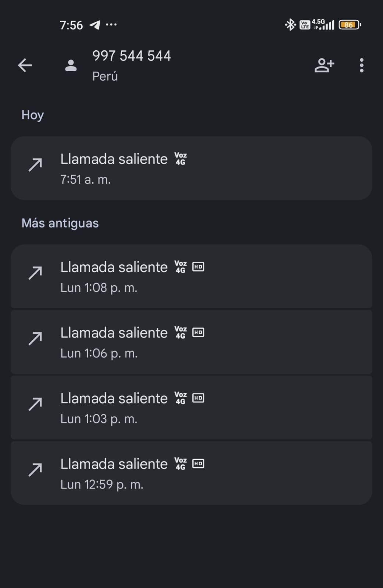Tap the Lun 12:59 p. m. call entry
Viewport: 383px width, 588px height.
(191, 473)
